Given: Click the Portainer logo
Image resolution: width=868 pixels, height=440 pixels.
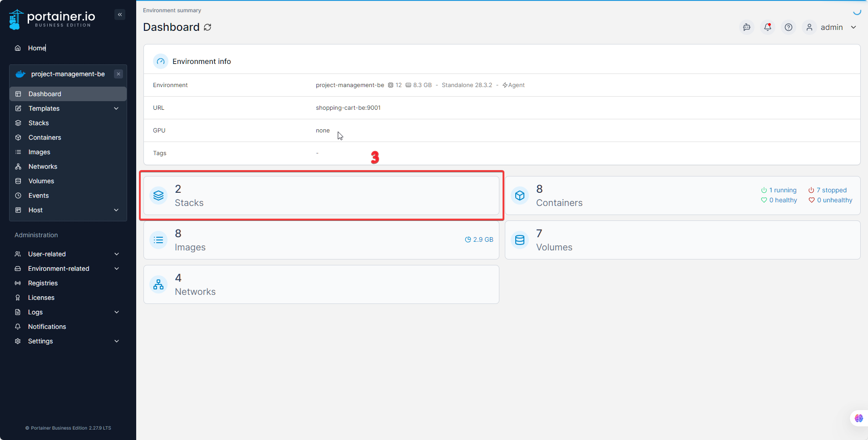Looking at the screenshot, I should (52, 19).
